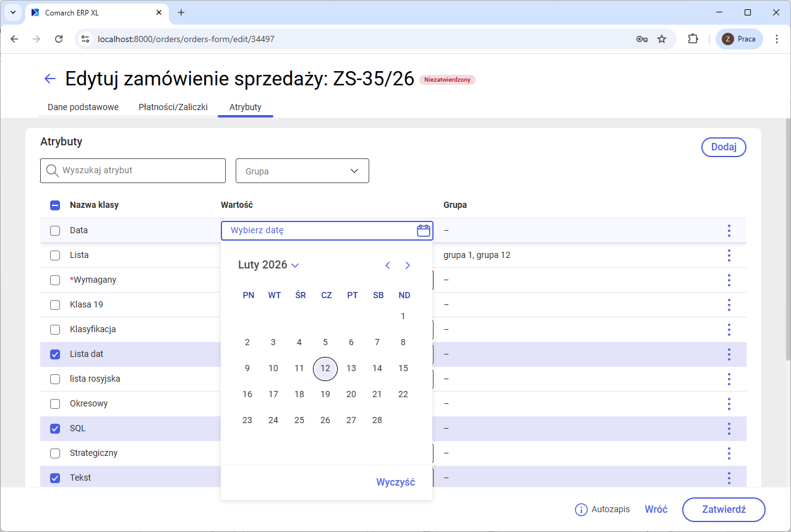Select day 12 in the calendar

click(x=325, y=368)
